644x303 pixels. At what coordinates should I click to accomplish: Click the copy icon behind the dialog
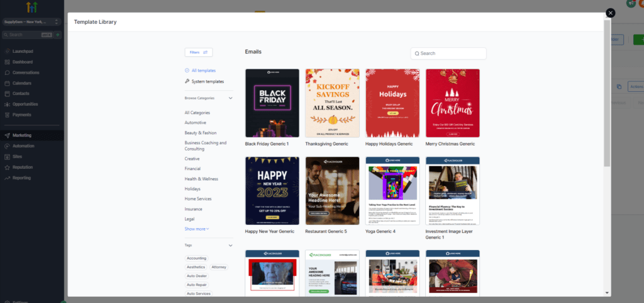[619, 87]
